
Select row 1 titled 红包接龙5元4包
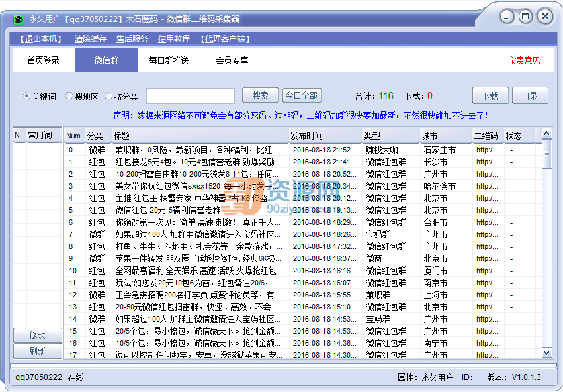[x=302, y=162]
